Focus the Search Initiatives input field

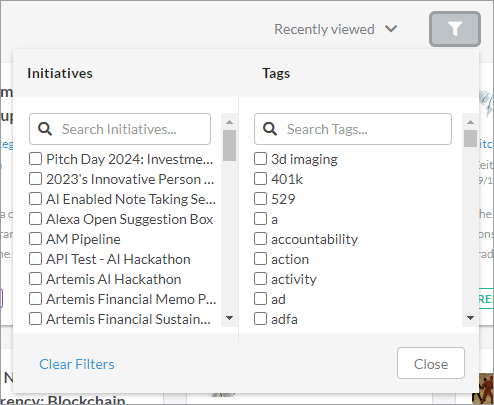(120, 129)
